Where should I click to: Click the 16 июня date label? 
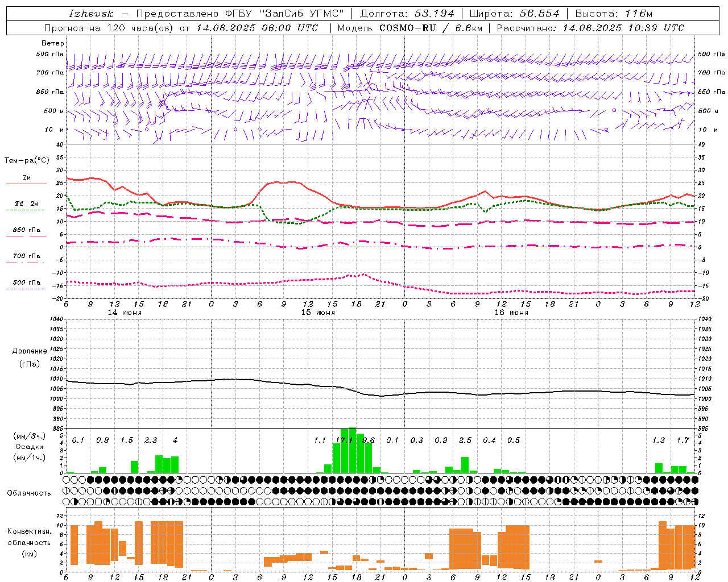[x=511, y=313]
